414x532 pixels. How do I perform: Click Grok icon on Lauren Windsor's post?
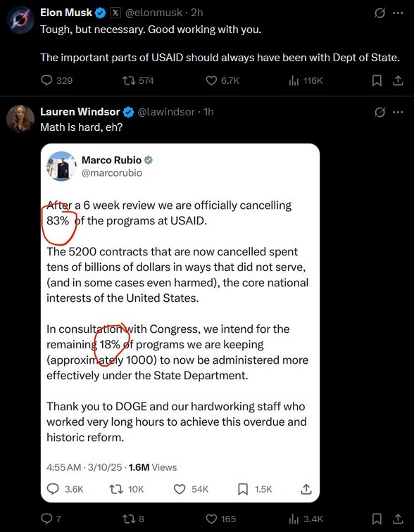(379, 112)
